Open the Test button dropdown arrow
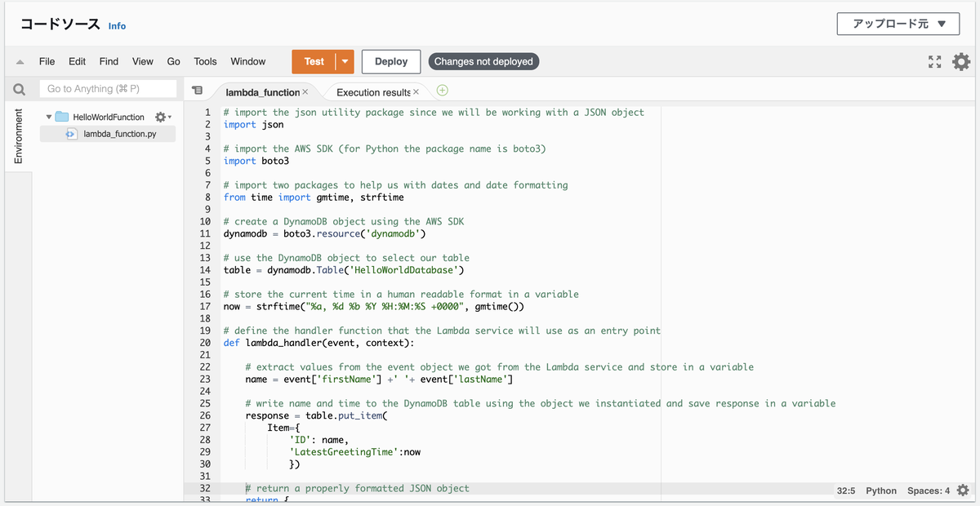This screenshot has height=506, width=980. point(345,62)
